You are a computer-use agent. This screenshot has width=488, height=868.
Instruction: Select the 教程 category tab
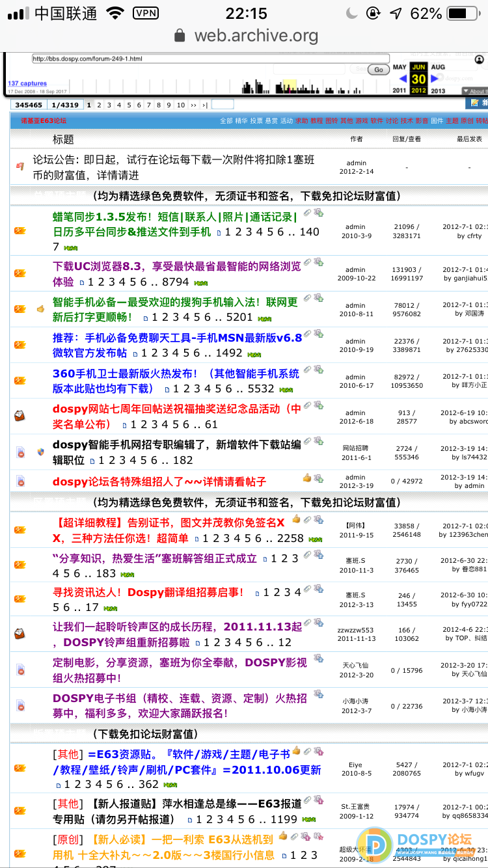pos(317,120)
